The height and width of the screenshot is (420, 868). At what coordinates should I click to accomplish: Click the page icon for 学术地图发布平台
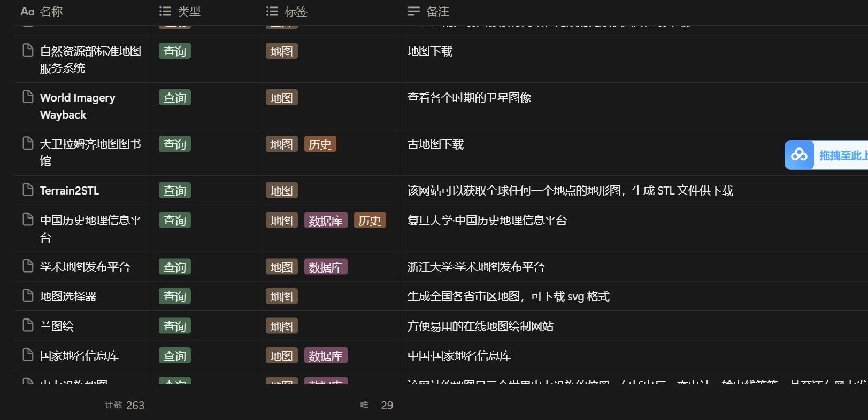[28, 266]
